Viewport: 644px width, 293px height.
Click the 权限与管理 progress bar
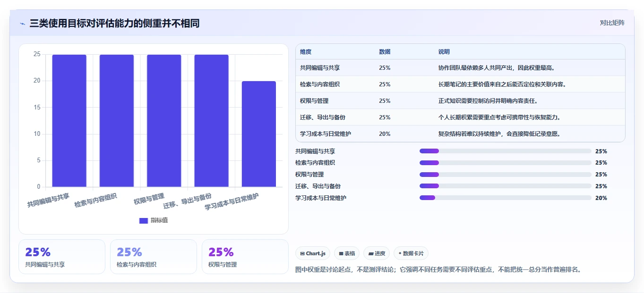point(506,175)
